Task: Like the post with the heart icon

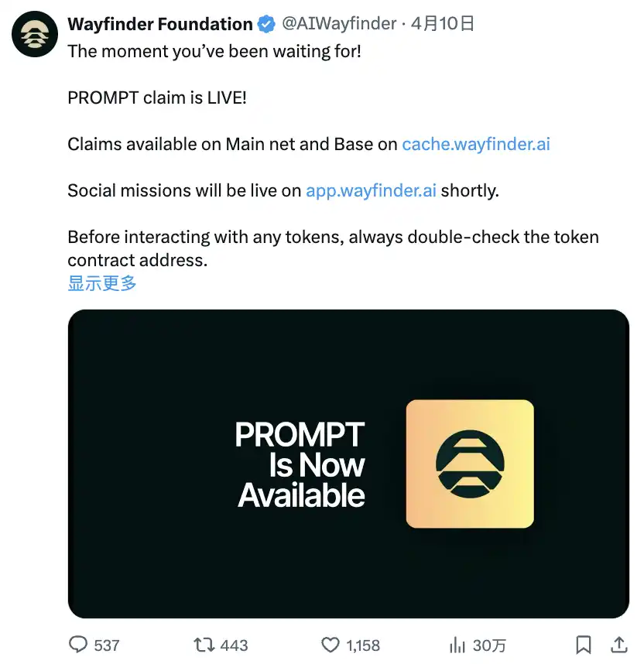Action: (331, 645)
